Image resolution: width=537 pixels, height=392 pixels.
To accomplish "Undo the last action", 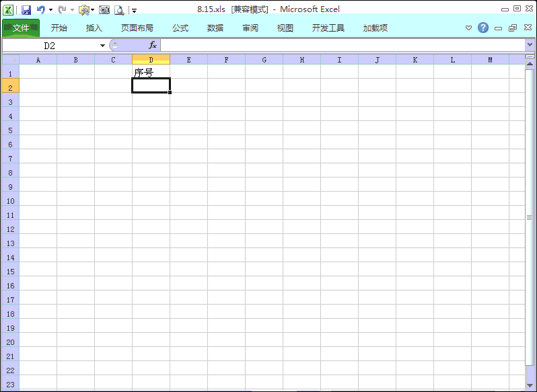I will (x=41, y=9).
